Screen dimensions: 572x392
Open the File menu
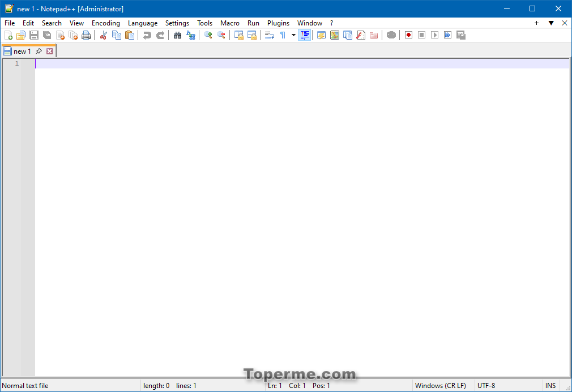(10, 23)
